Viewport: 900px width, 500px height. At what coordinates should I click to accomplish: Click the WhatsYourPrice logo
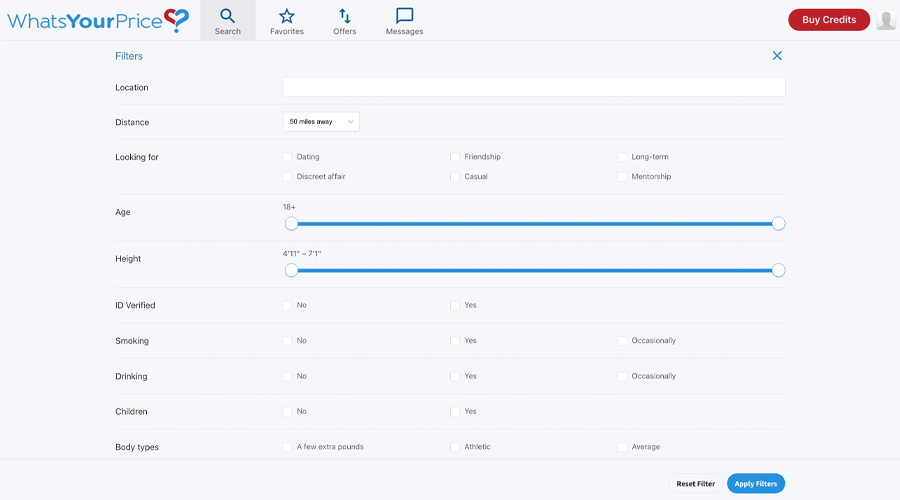click(98, 21)
